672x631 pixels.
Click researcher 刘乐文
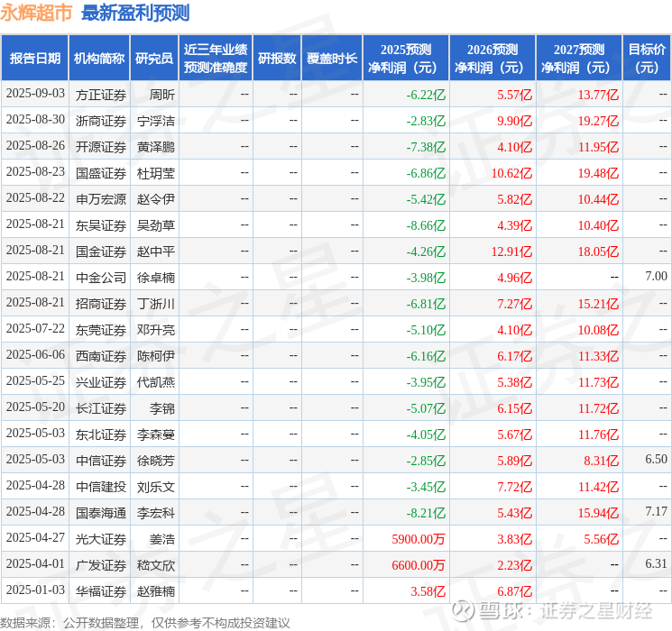[156, 487]
